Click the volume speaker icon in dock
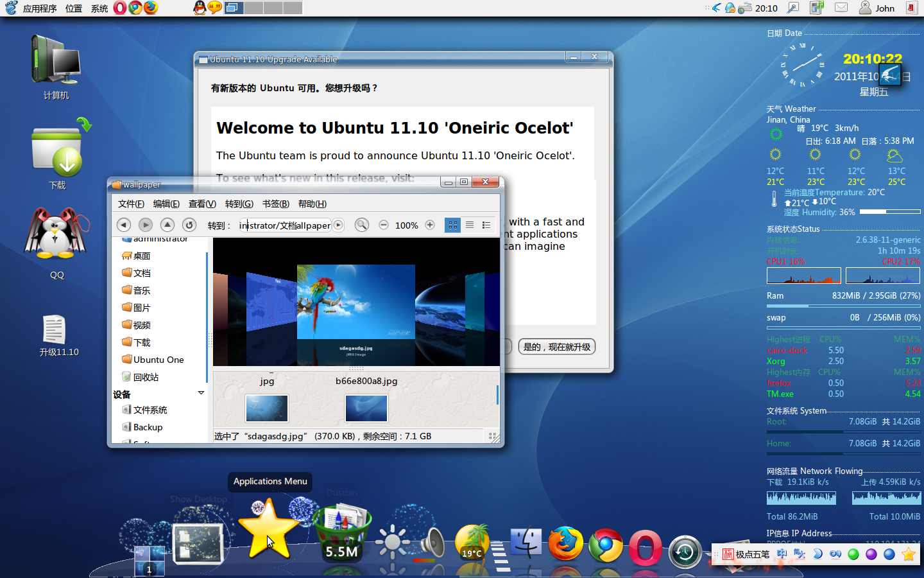The width and height of the screenshot is (924, 578). click(x=432, y=543)
